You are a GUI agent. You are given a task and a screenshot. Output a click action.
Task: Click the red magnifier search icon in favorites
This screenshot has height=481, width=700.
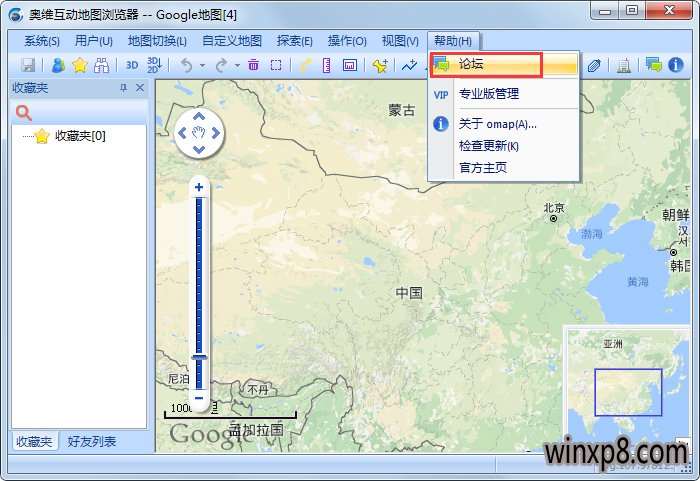(x=24, y=113)
